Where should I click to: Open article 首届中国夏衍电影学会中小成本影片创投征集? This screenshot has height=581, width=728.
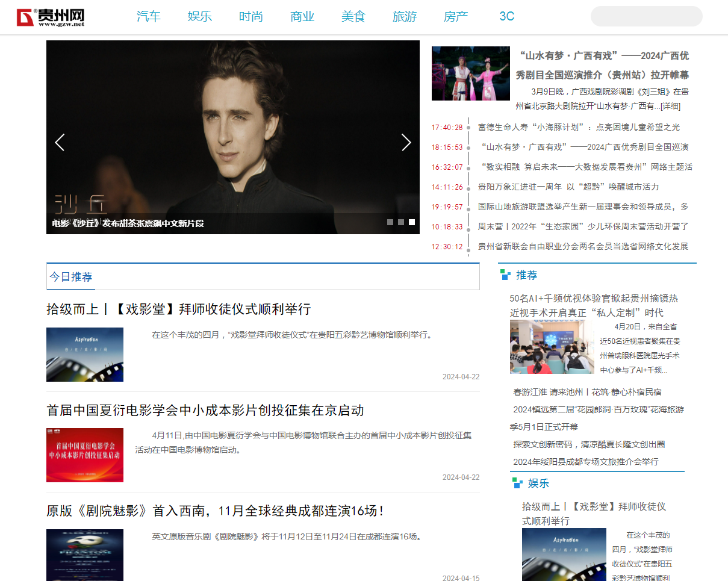(205, 411)
